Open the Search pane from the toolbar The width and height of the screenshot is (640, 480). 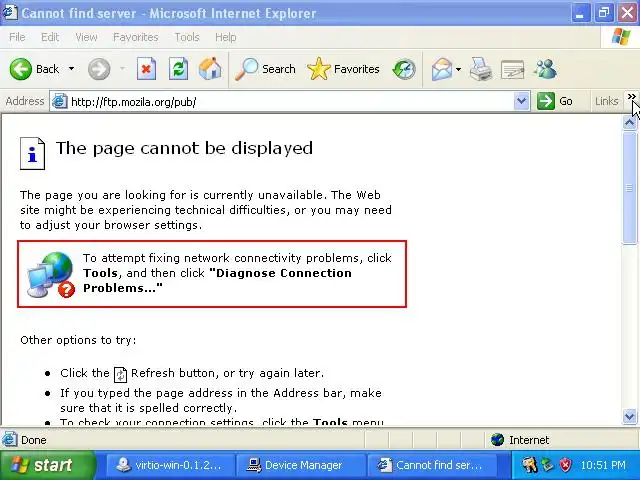click(x=265, y=69)
